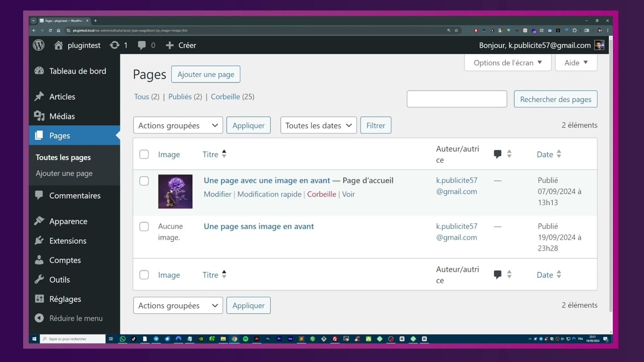This screenshot has height=362, width=644.
Task: Switch to the Corbeille (25) view
Action: [x=225, y=97]
